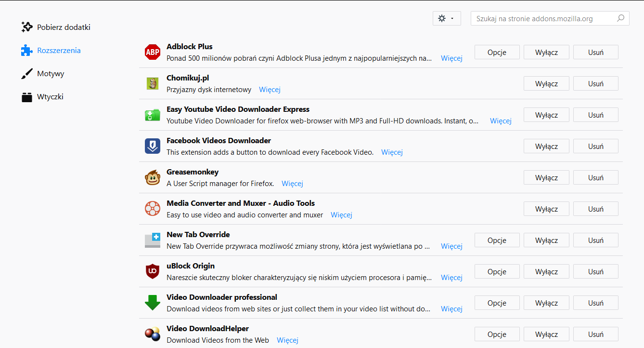Screen dimensions: 644x348
Task: Disable Video Downloader professional
Action: coord(546,303)
